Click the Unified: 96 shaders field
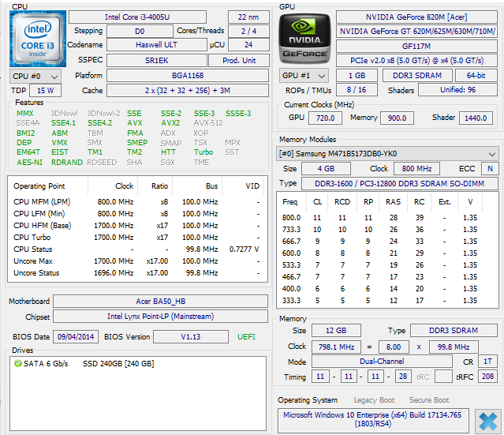This screenshot has width=504, height=435. click(457, 90)
